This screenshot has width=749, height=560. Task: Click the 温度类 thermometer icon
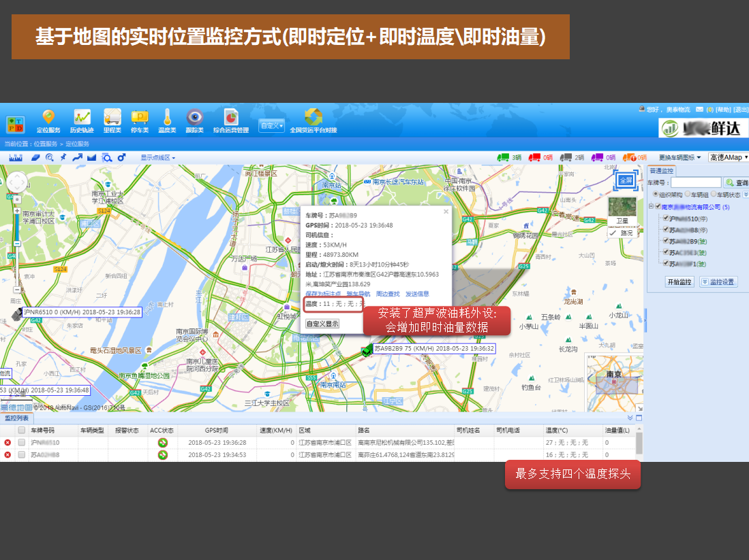click(x=167, y=121)
